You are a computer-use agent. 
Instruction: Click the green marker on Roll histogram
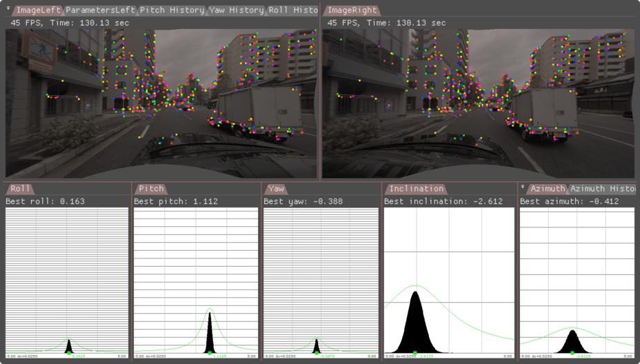pyautogui.click(x=68, y=352)
